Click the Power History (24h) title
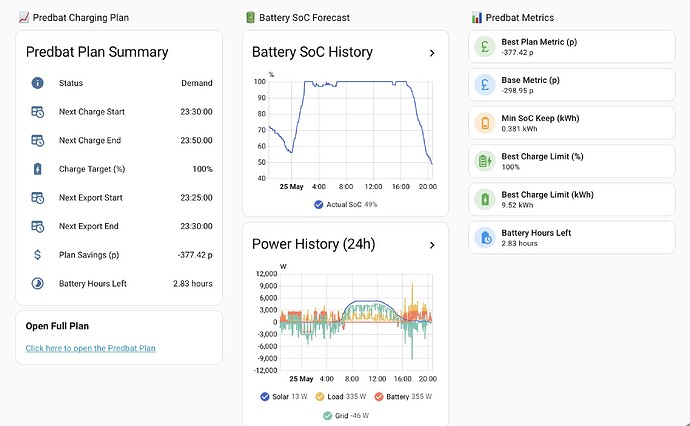The width and height of the screenshot is (690, 426). tap(313, 244)
